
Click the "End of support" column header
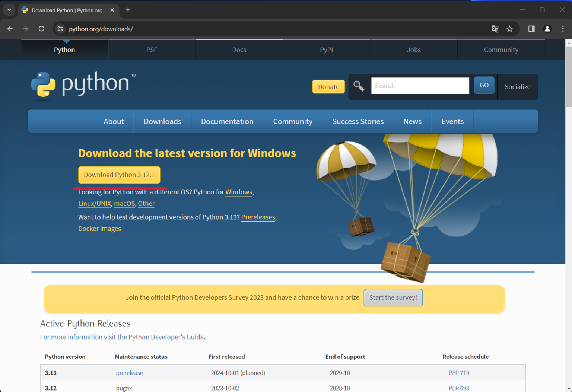point(345,357)
